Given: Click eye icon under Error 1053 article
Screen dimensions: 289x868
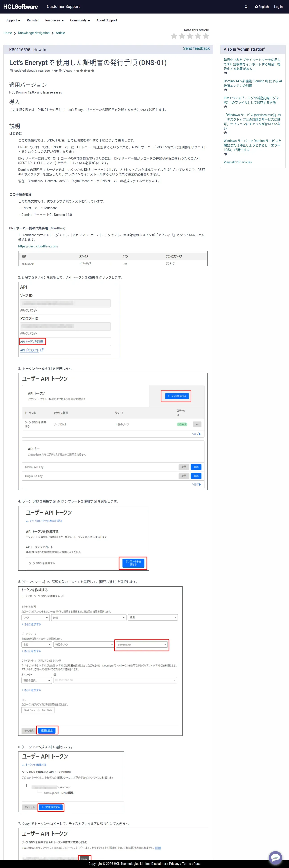Looking at the screenshot, I should click(x=225, y=154).
